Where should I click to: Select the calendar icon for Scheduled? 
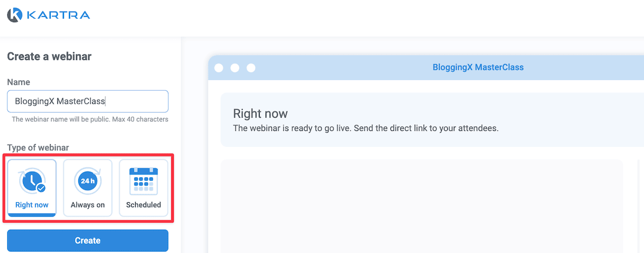tap(143, 181)
